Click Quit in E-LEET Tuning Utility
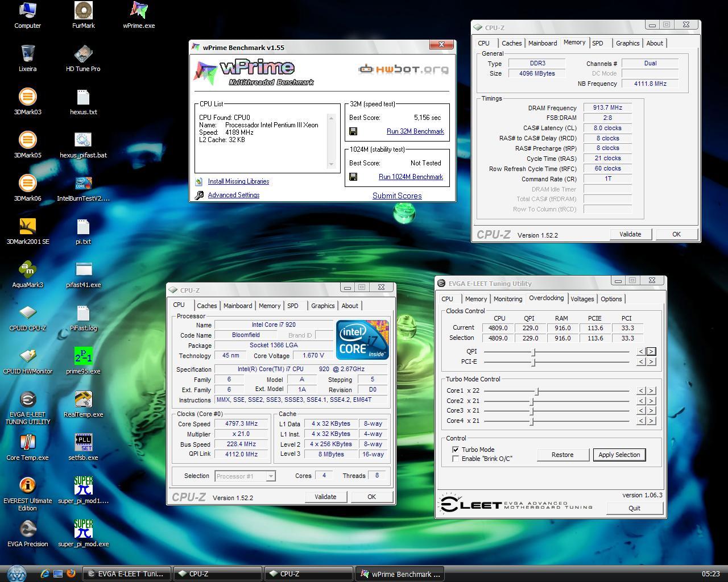Screen dimensions: 728x582 (x=634, y=508)
